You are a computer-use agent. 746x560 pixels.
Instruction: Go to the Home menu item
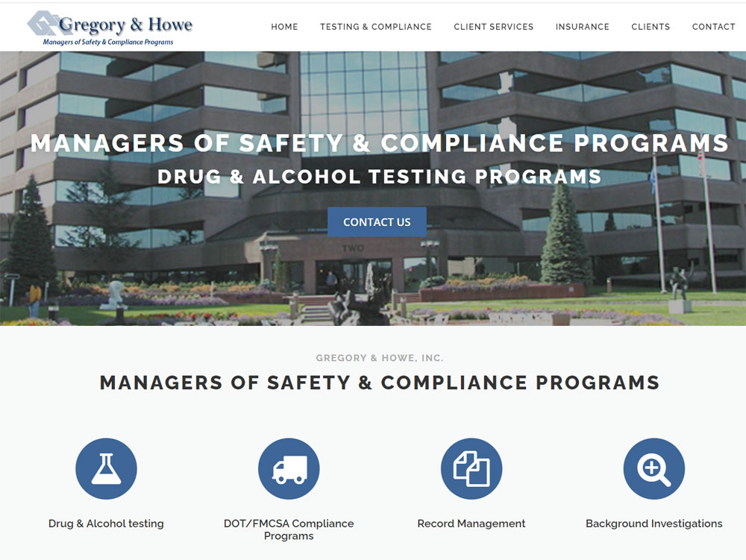(x=284, y=27)
